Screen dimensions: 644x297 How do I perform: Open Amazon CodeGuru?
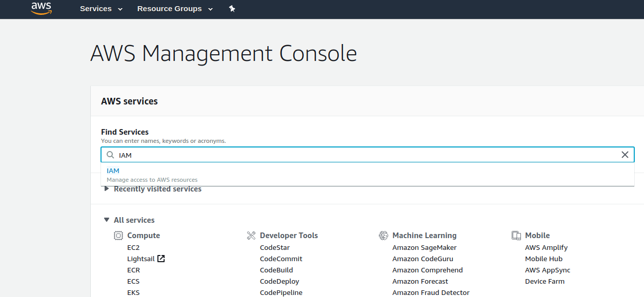point(423,259)
